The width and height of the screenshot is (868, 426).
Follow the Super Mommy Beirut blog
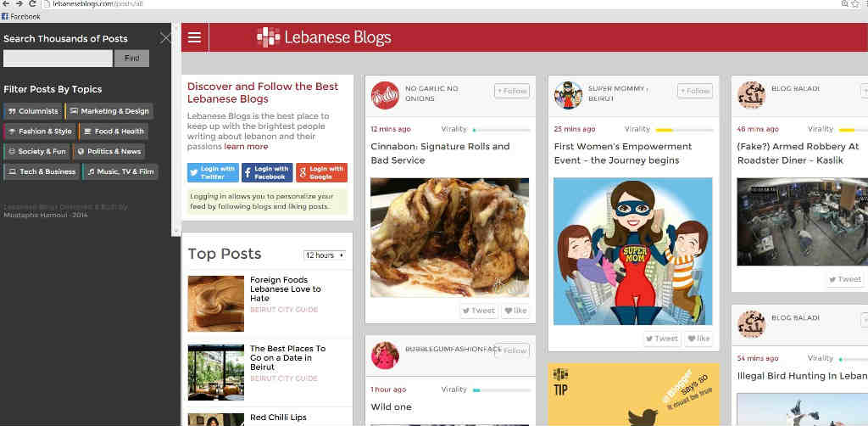pyautogui.click(x=695, y=91)
